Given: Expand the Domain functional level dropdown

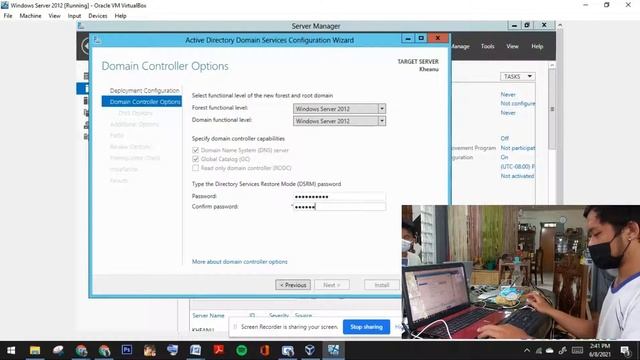Looking at the screenshot, I should 382,121.
